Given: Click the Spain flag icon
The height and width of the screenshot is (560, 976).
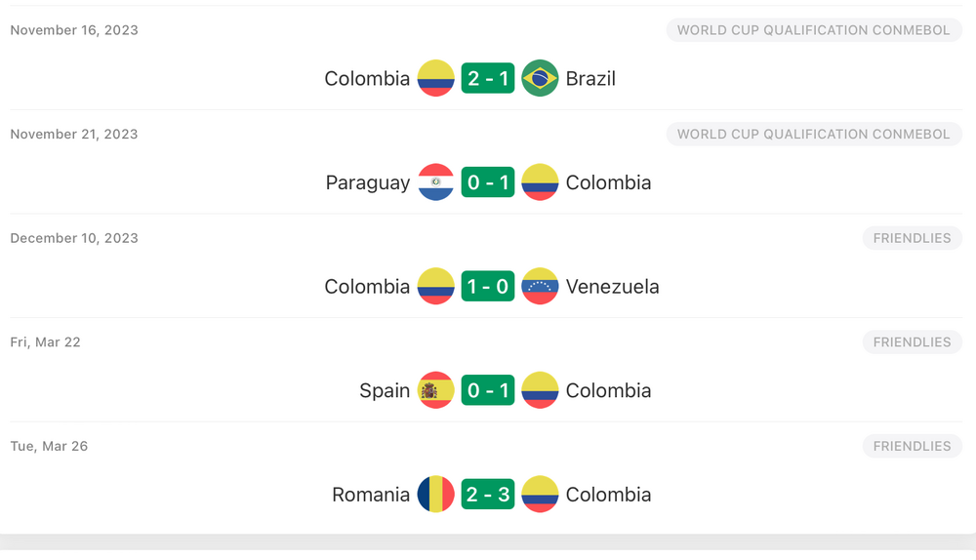Looking at the screenshot, I should tap(435, 390).
